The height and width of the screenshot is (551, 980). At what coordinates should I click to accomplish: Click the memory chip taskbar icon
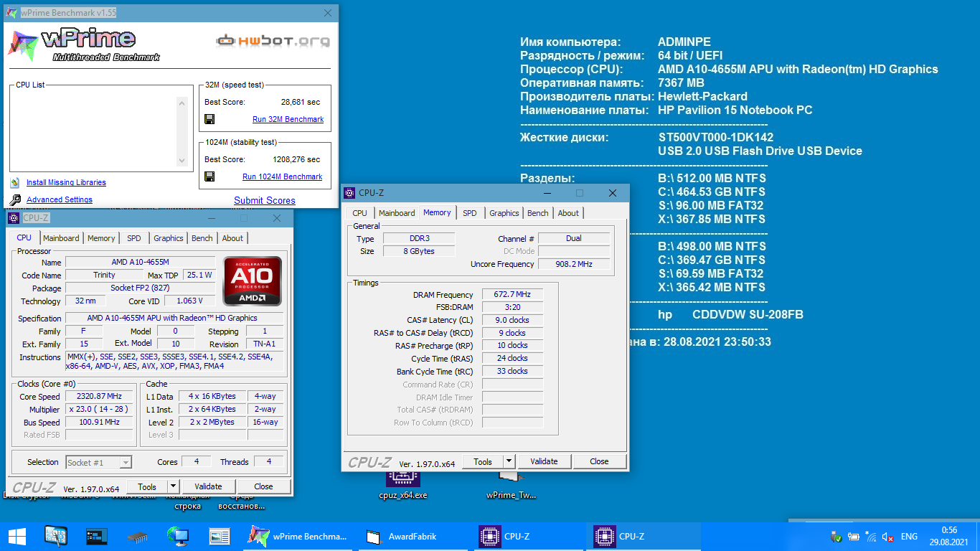pos(137,536)
